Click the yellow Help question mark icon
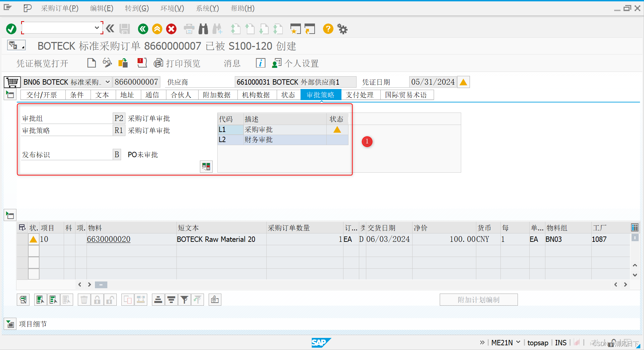The height and width of the screenshot is (350, 644). 328,29
